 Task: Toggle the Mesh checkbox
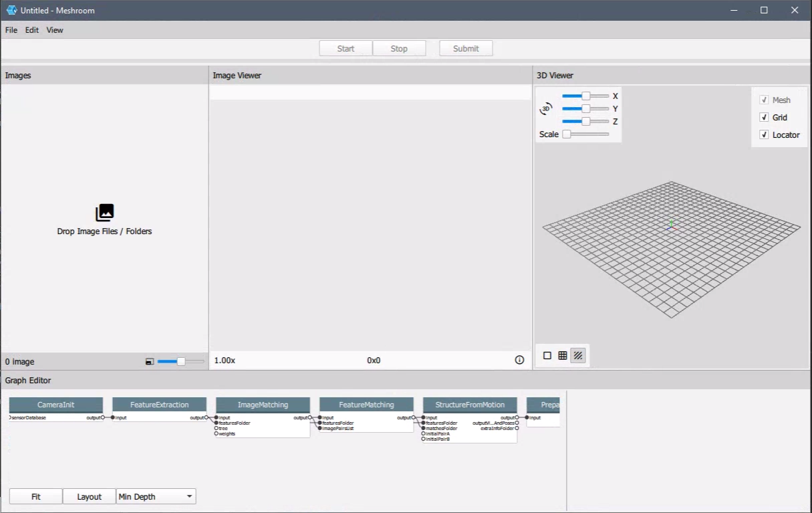point(764,100)
